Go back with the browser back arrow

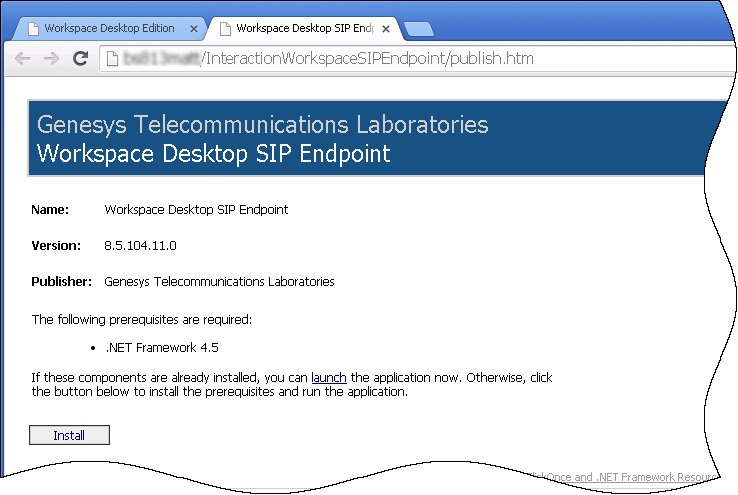coord(22,58)
